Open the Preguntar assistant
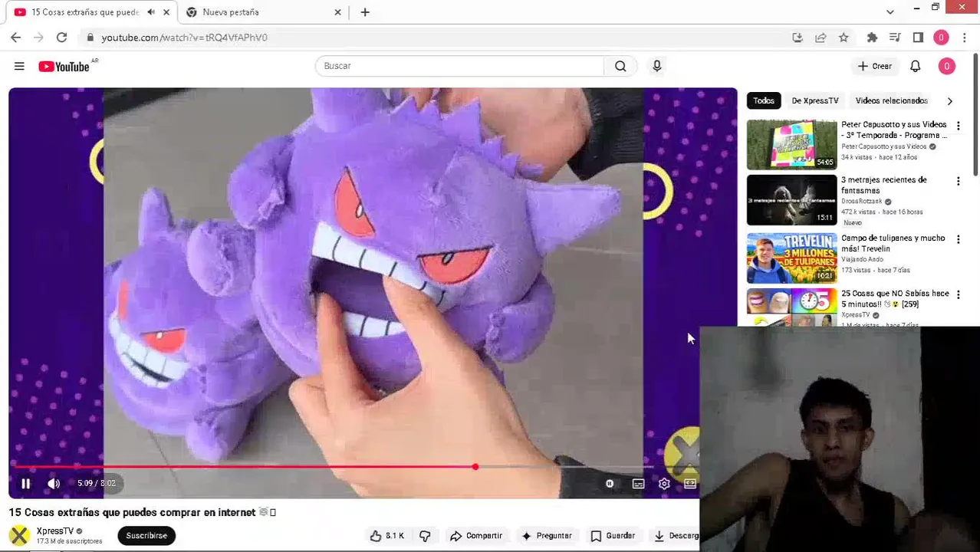This screenshot has height=552, width=980. 547,536
